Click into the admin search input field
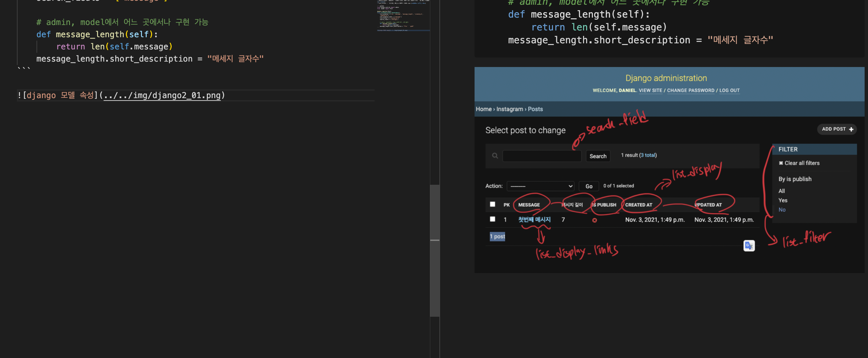 542,156
